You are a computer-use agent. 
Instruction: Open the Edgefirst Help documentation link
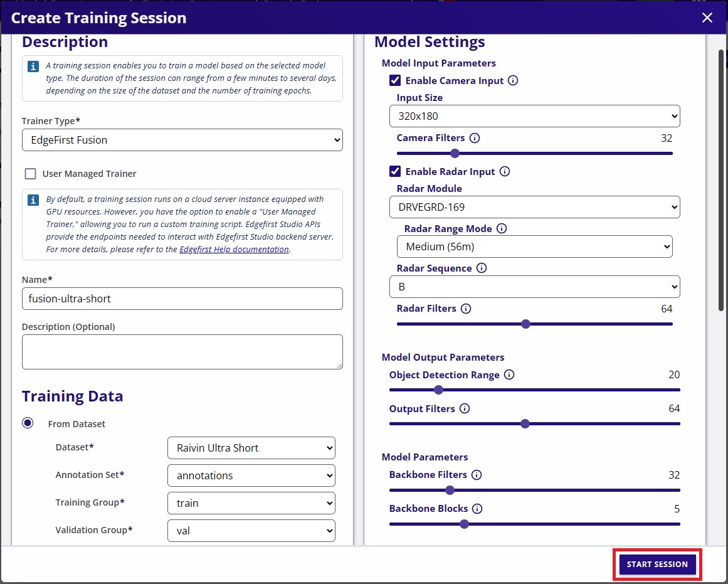(x=234, y=249)
